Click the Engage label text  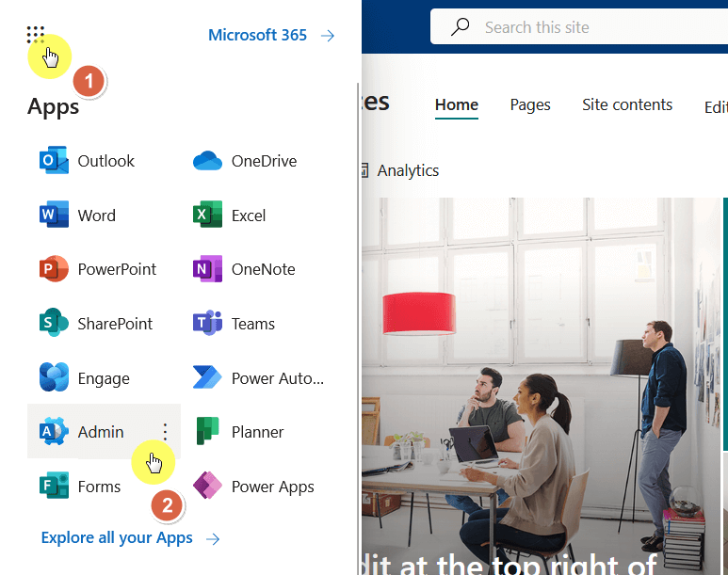104,378
